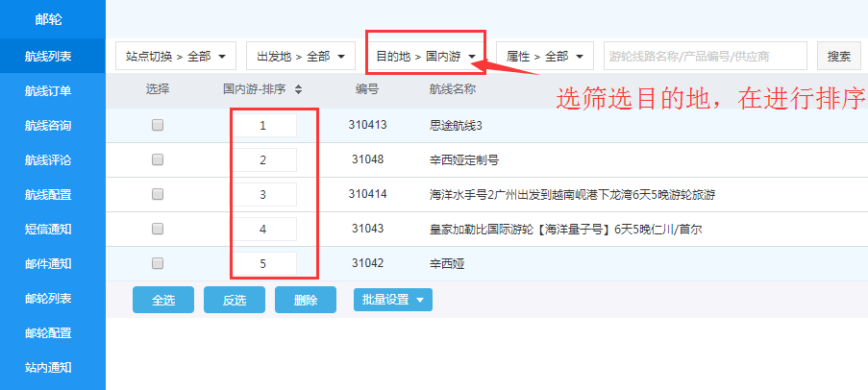868x390 pixels.
Task: Open the 目的地 国内游 dropdown
Action: point(425,57)
